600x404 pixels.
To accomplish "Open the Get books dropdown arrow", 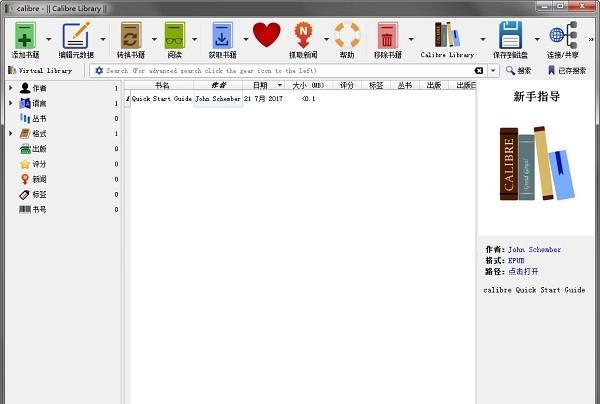I will click(x=246, y=39).
